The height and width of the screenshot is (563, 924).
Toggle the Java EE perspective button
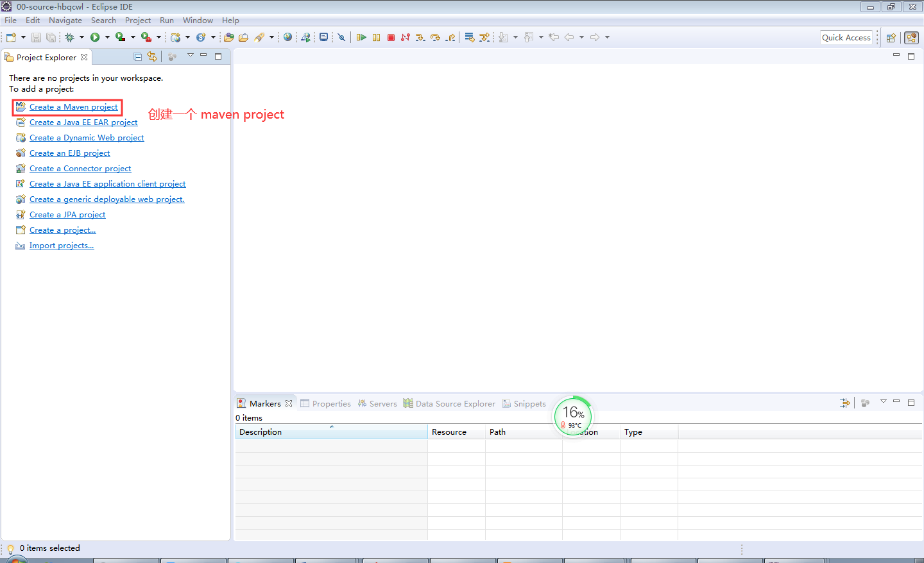point(911,38)
